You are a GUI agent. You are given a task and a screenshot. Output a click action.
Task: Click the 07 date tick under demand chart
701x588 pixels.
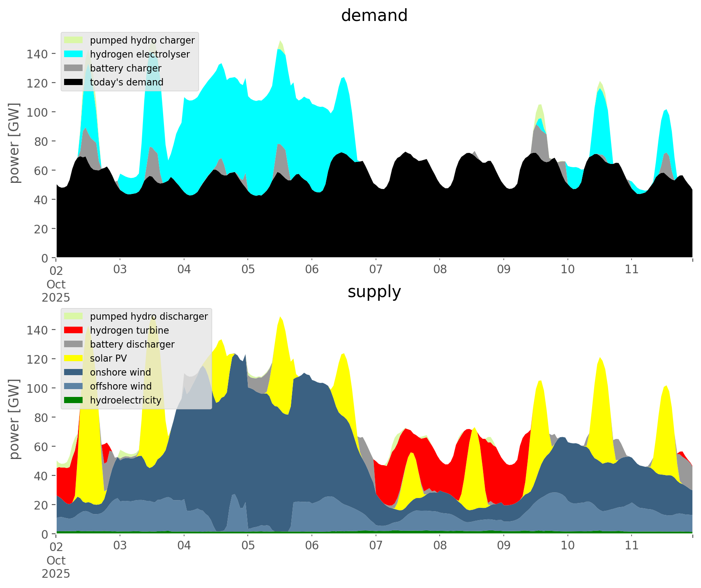pyautogui.click(x=376, y=270)
